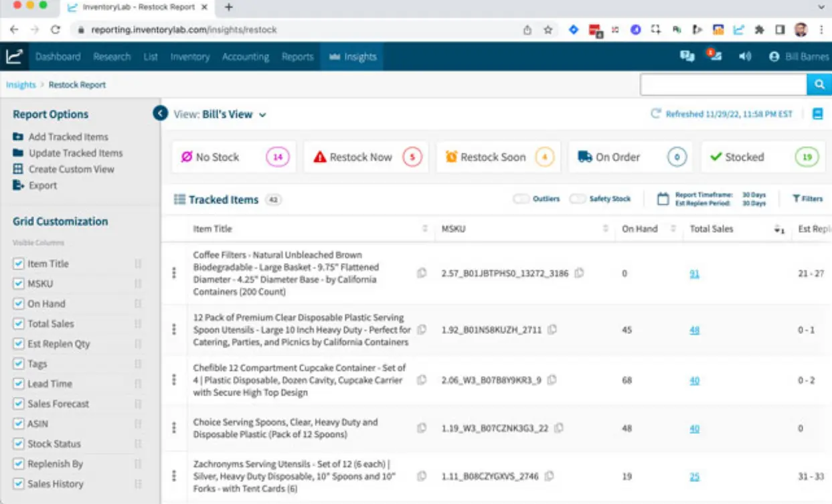Click drag handle next to Item Title column
This screenshot has width=832, height=504.
(x=138, y=264)
